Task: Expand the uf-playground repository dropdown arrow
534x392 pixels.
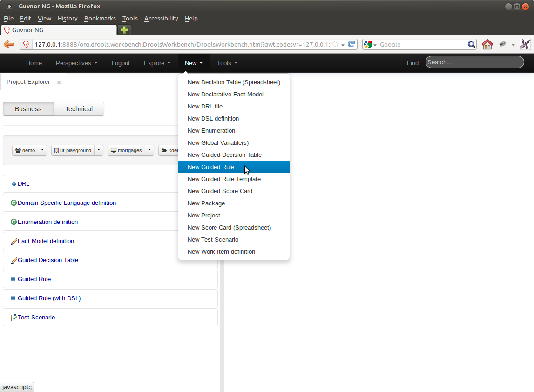Action: click(99, 150)
